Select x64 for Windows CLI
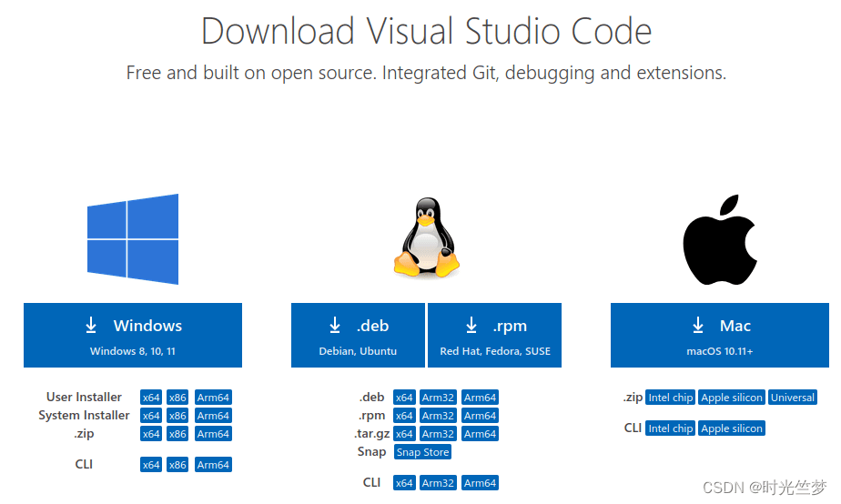 pyautogui.click(x=151, y=465)
